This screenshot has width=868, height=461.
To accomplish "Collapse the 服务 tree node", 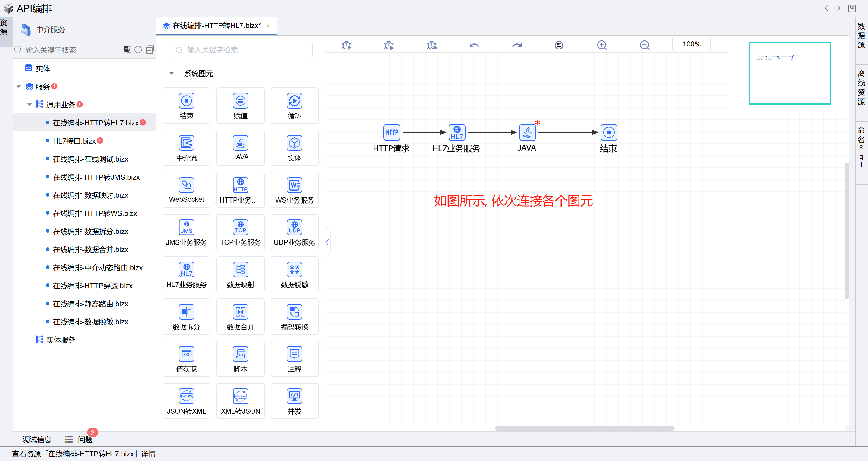I will click(x=19, y=87).
